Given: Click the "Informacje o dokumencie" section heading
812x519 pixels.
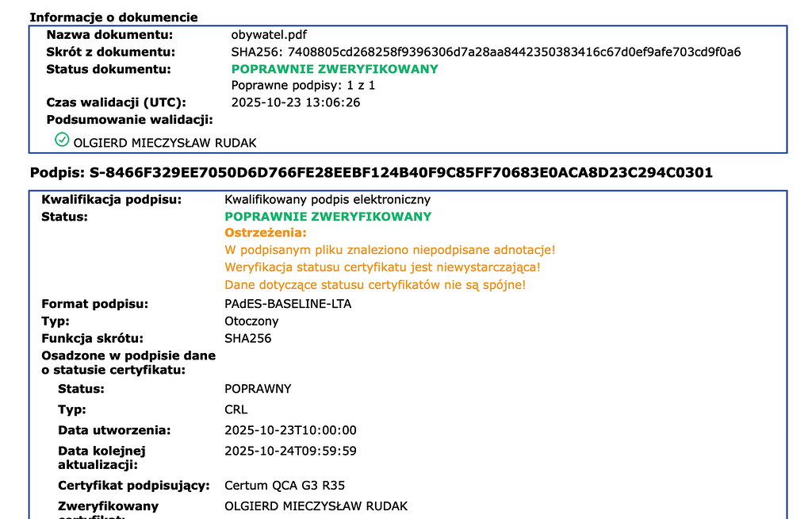Looking at the screenshot, I should (113, 17).
